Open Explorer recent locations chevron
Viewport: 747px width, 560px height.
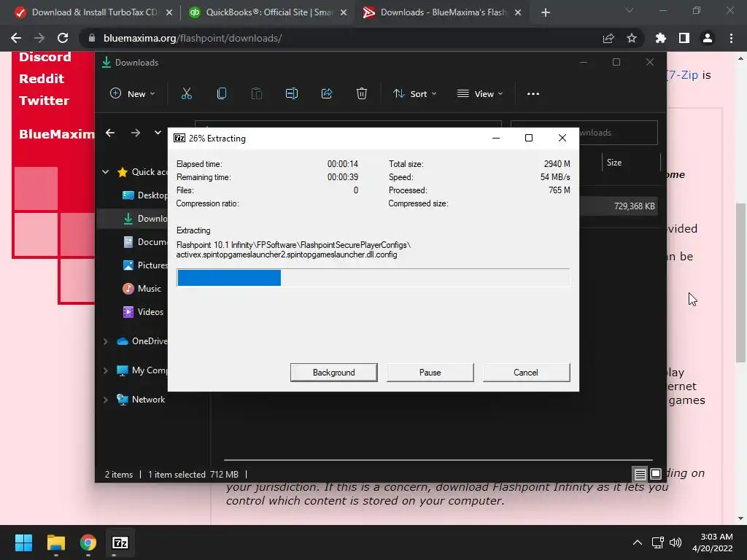[x=158, y=133]
